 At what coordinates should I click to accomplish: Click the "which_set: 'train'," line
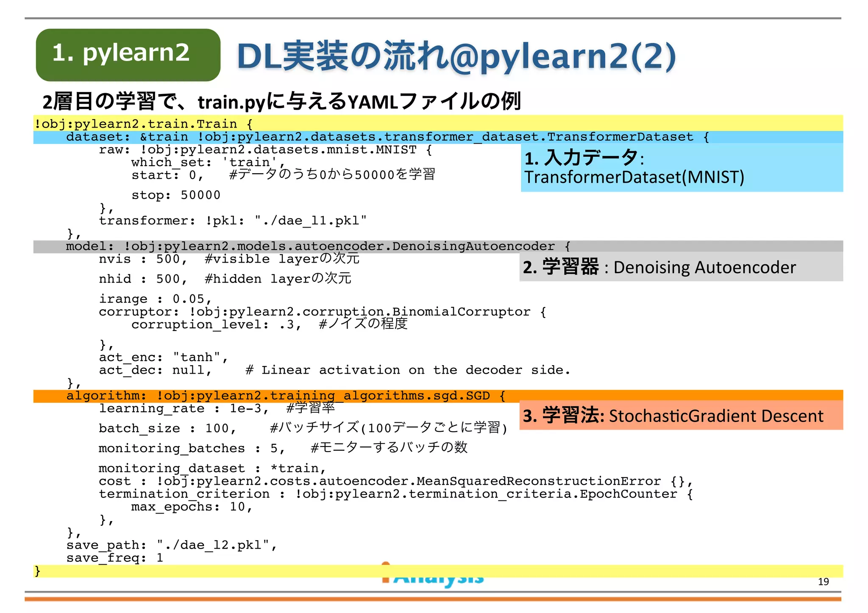[x=208, y=162]
